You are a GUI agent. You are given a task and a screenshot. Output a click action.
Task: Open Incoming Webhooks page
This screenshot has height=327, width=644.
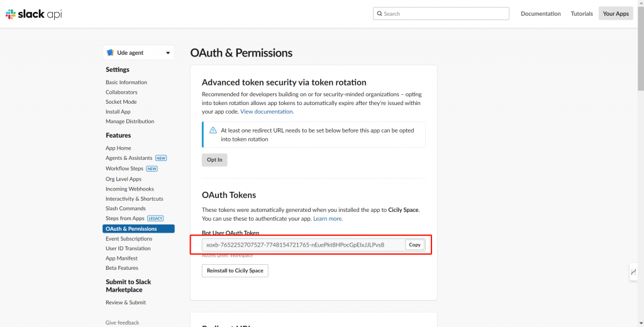click(130, 189)
